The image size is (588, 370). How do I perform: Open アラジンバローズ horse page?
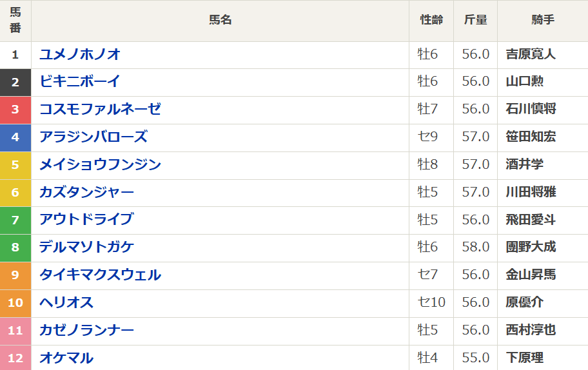coord(93,137)
